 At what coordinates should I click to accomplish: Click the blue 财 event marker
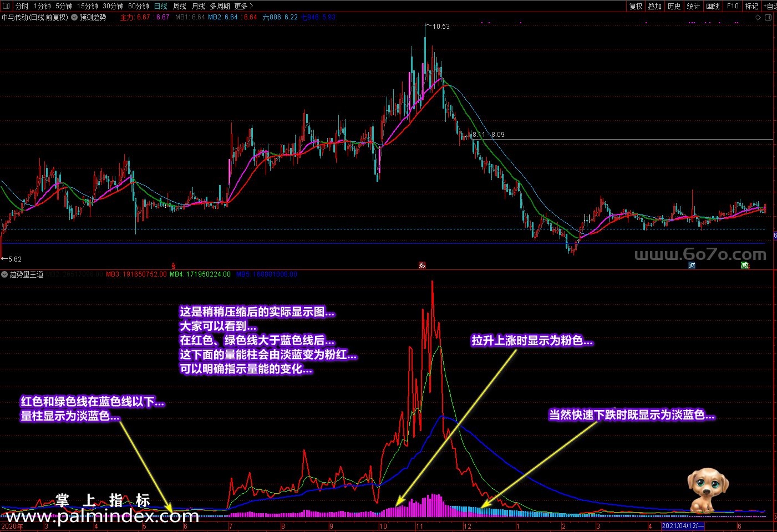(x=692, y=265)
